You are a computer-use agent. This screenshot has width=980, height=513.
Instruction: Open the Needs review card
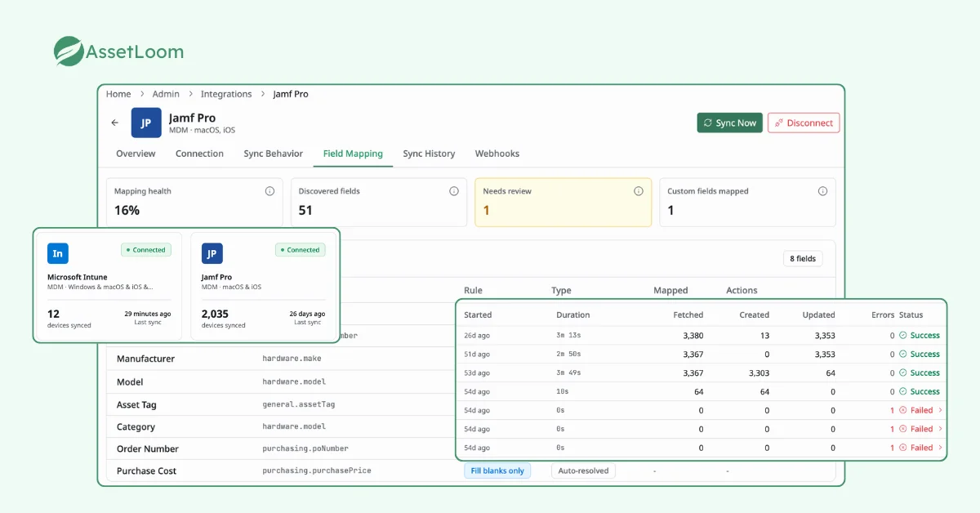(563, 203)
